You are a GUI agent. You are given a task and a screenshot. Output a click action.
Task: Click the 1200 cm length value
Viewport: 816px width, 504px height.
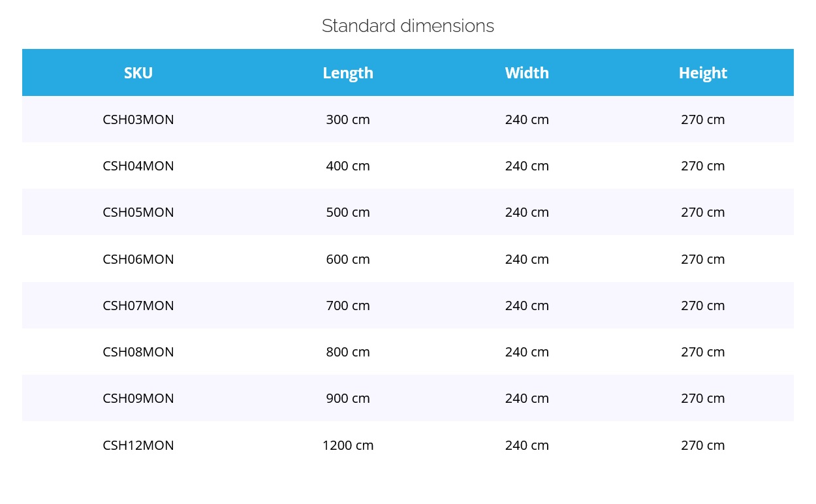pyautogui.click(x=348, y=445)
